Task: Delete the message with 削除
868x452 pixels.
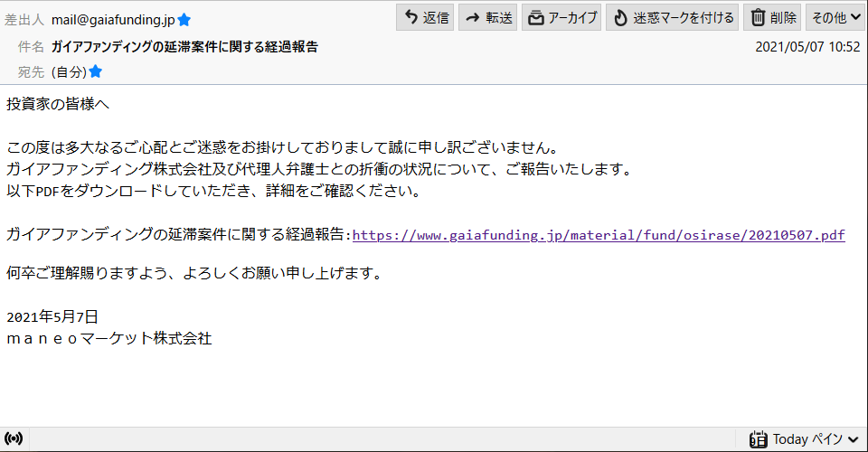Action: (x=772, y=18)
